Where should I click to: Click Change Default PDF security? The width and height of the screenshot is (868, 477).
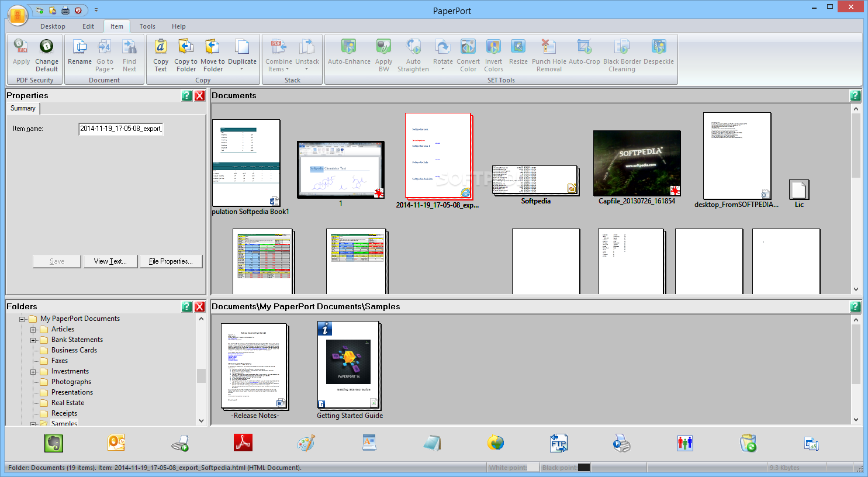click(x=47, y=56)
